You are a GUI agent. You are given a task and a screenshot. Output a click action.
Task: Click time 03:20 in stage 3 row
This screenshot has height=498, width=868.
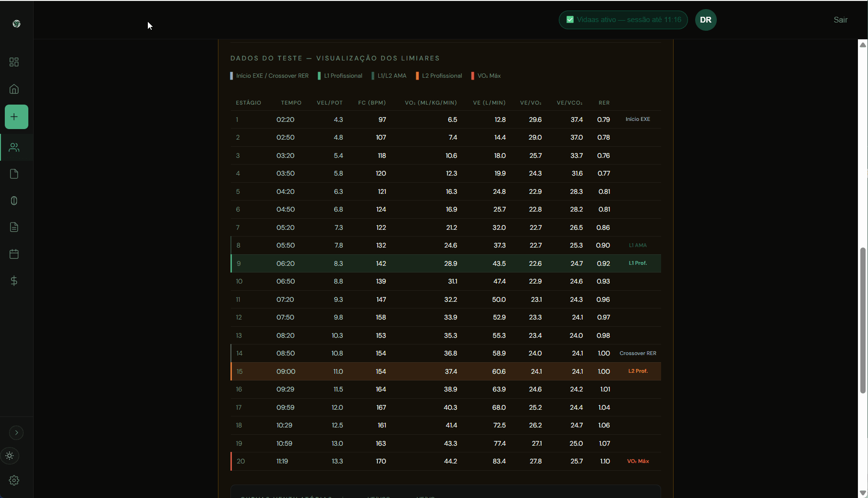[285, 155]
